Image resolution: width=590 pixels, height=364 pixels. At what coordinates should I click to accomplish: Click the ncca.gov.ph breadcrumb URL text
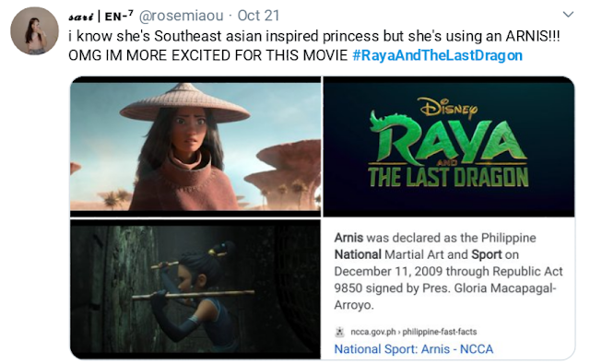tap(414, 332)
